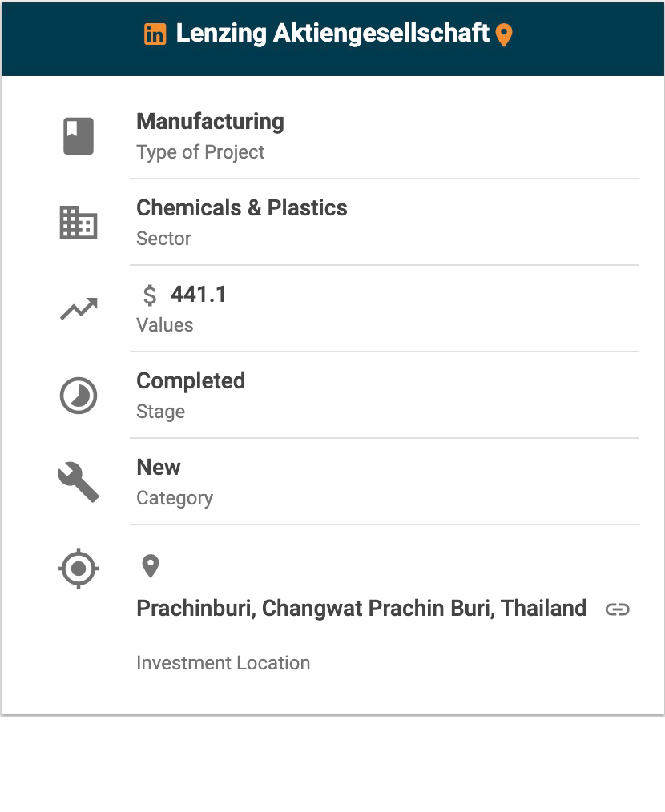Click the Chemicals & Plastics sector entry
The width and height of the screenshot is (665, 812).
pyautogui.click(x=242, y=208)
